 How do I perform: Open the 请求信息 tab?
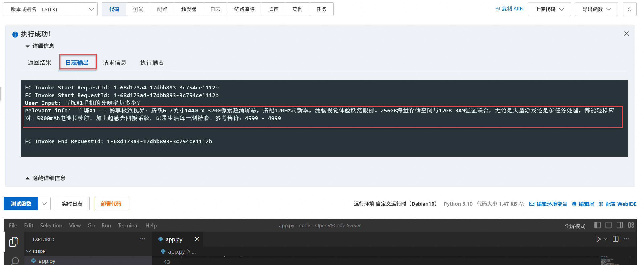[x=115, y=63]
